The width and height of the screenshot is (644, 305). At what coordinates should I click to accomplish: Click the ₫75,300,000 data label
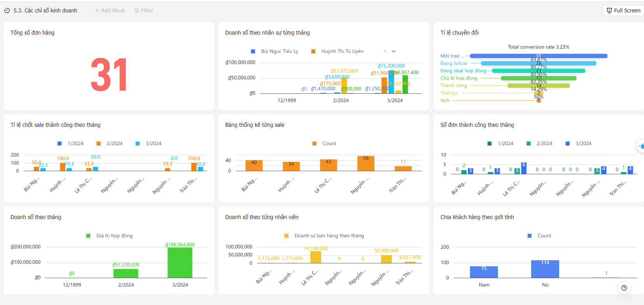pyautogui.click(x=391, y=66)
